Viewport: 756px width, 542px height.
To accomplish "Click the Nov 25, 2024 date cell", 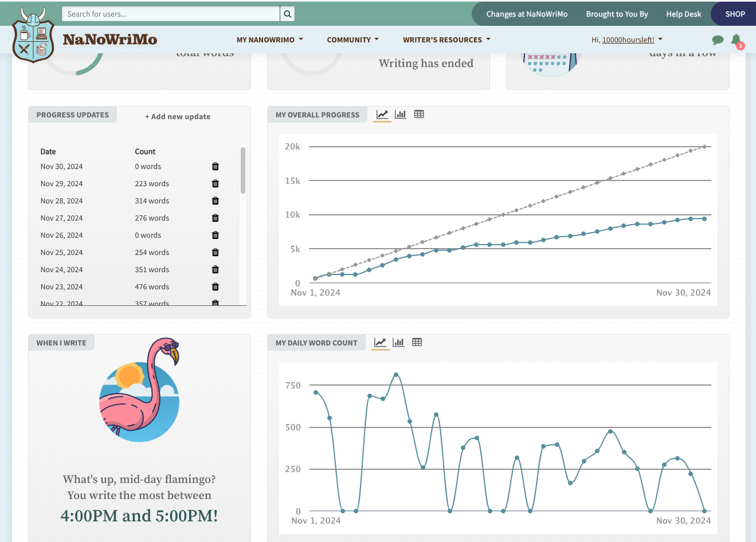I will click(61, 252).
